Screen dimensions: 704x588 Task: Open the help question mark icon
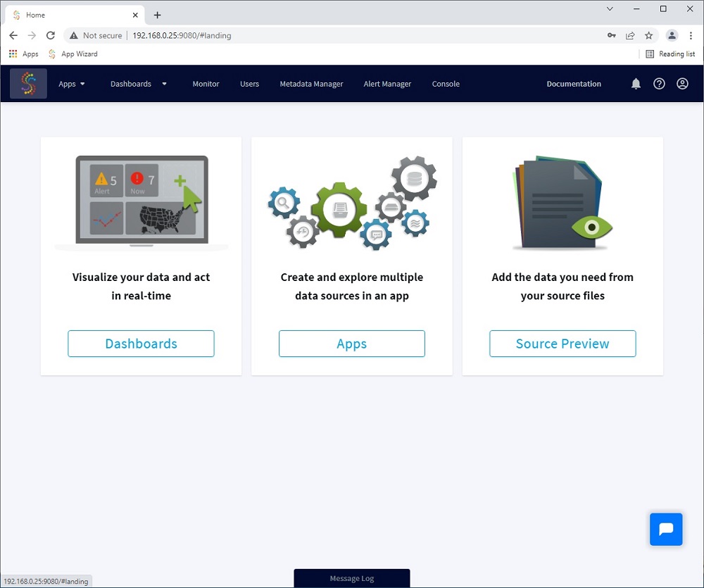pyautogui.click(x=659, y=84)
